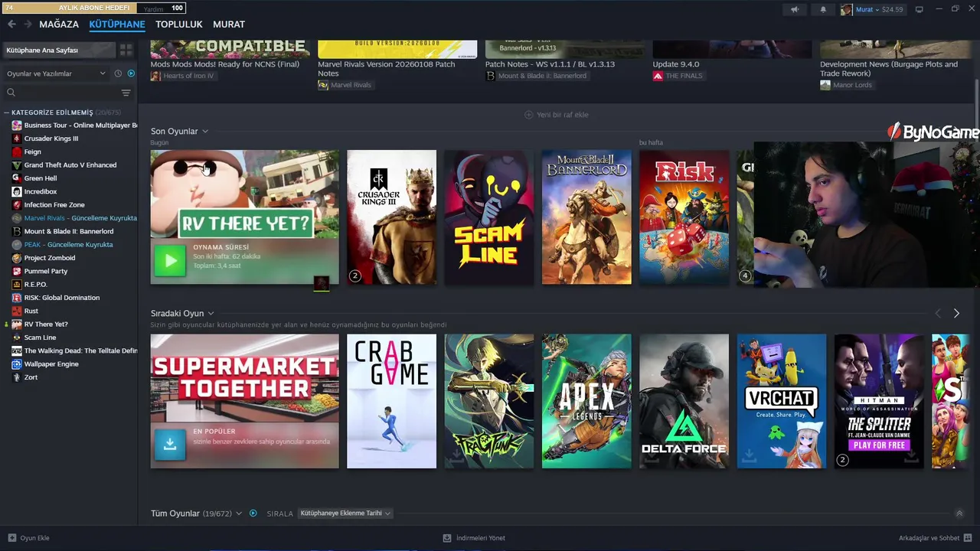
Task: Open VRChat cover thumbnail
Action: 782,401
